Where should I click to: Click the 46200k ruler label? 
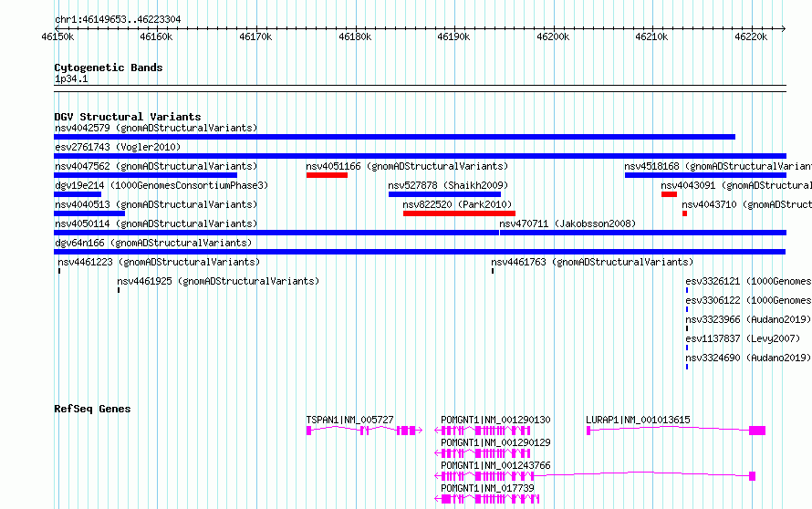click(x=553, y=36)
